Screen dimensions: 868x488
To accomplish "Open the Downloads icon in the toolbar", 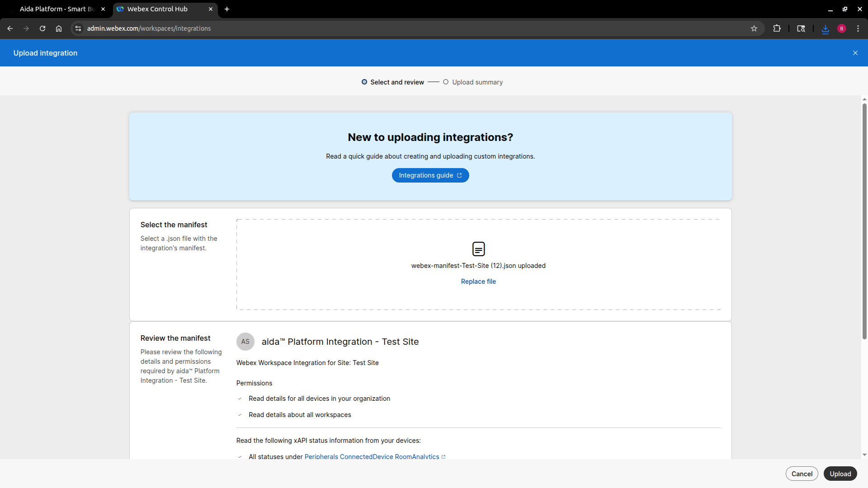I will [825, 28].
